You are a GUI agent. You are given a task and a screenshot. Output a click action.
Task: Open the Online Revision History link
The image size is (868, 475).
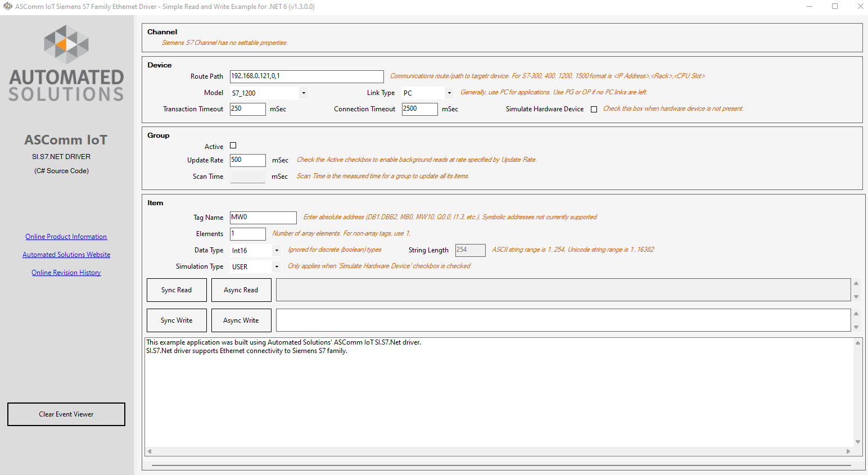coord(66,273)
